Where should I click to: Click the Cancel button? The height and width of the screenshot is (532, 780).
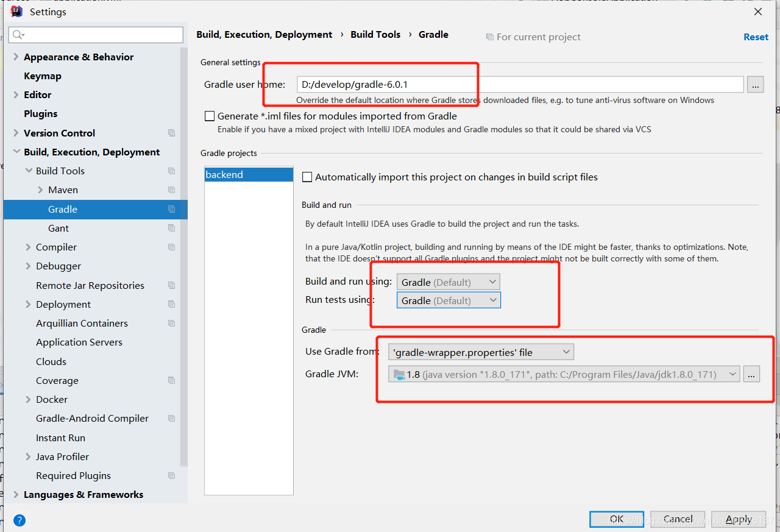coord(678,519)
